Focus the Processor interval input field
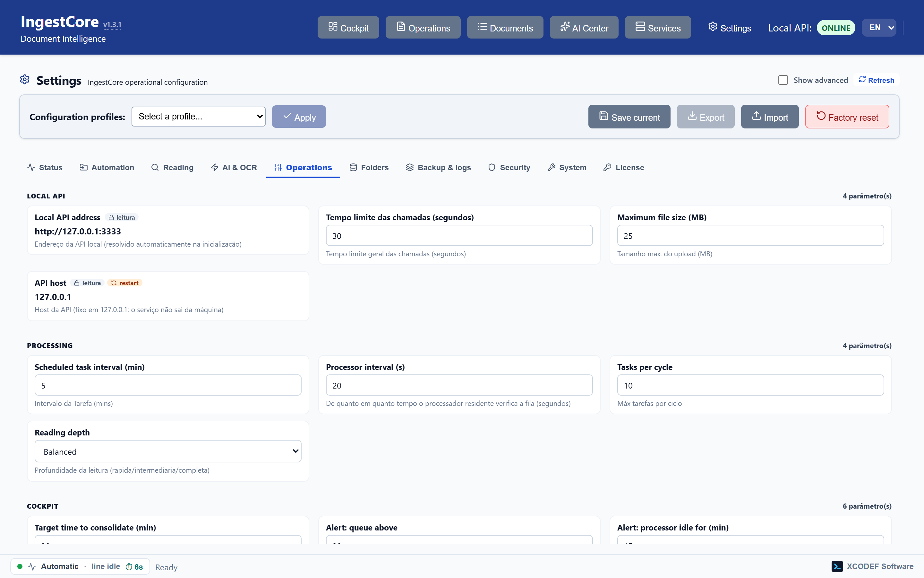This screenshot has height=578, width=924. click(x=459, y=385)
